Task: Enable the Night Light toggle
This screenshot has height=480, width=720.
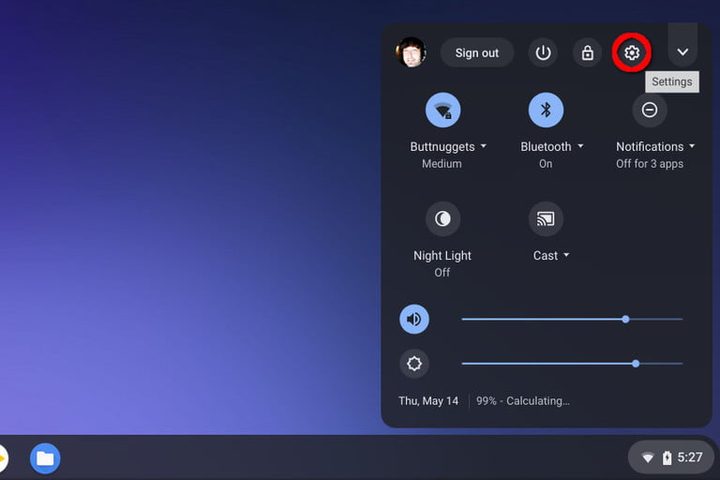Action: [x=443, y=219]
